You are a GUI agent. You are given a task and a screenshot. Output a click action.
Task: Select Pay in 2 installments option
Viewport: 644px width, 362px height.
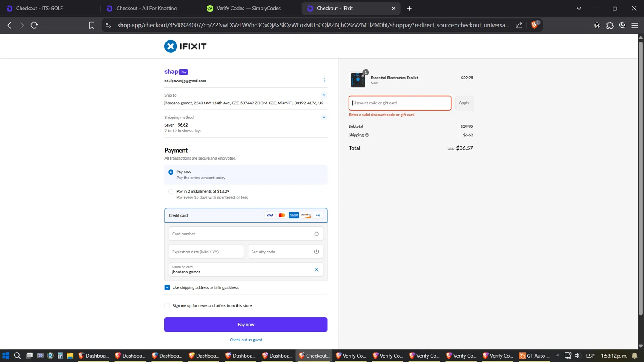point(171,192)
